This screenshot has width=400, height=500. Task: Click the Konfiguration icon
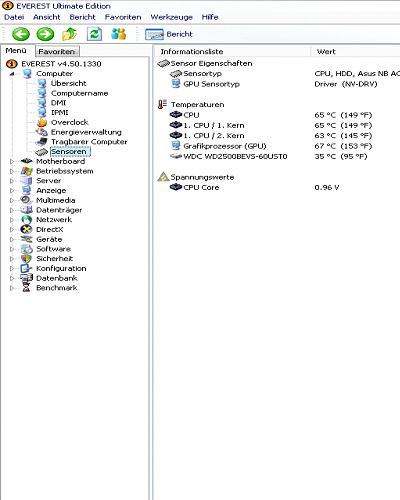coord(26,268)
